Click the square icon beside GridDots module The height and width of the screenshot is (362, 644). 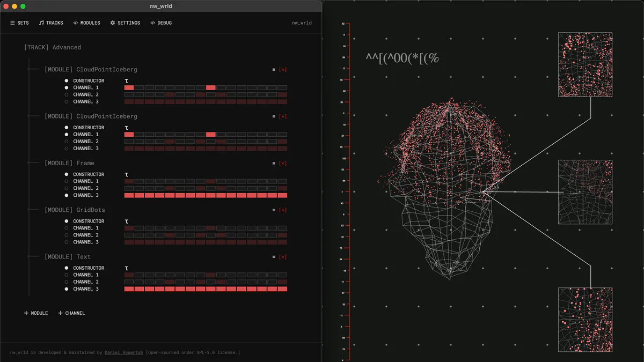click(273, 210)
